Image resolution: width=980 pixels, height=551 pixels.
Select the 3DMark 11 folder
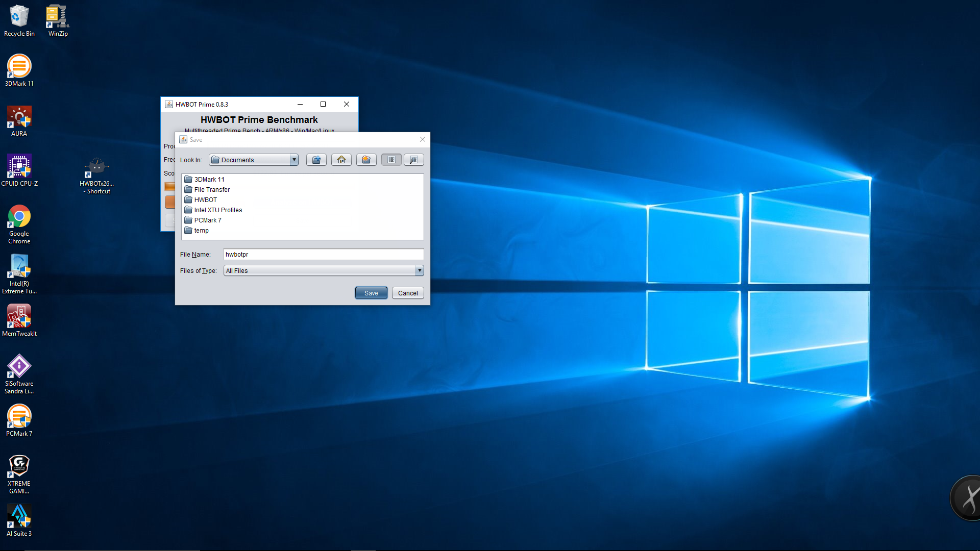tap(204, 179)
